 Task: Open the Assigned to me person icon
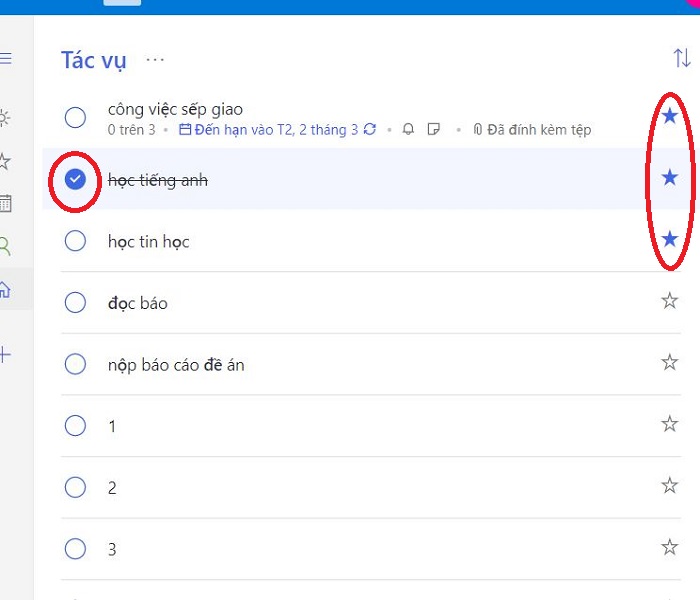[x=5, y=246]
